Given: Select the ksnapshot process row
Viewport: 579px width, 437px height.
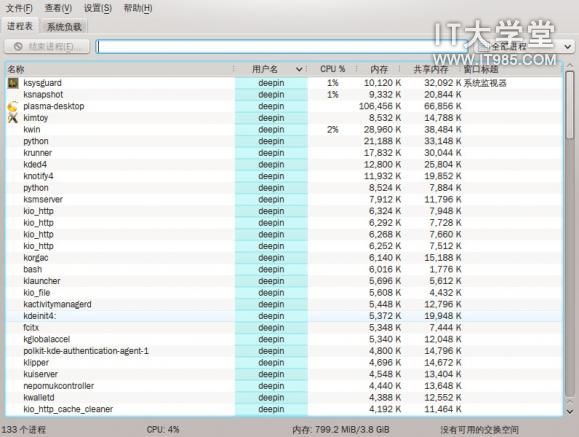Looking at the screenshot, I should pos(284,95).
